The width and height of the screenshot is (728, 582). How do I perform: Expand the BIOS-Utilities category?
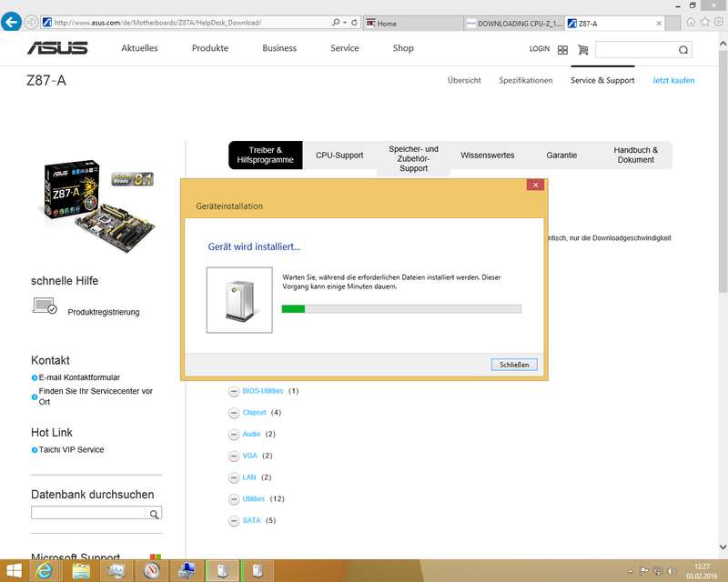(x=234, y=391)
